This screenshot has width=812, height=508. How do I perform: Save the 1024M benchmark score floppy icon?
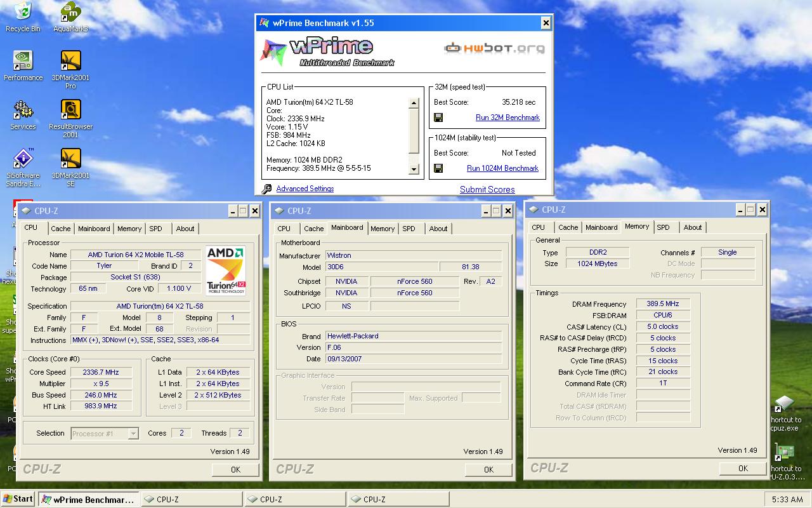438,168
